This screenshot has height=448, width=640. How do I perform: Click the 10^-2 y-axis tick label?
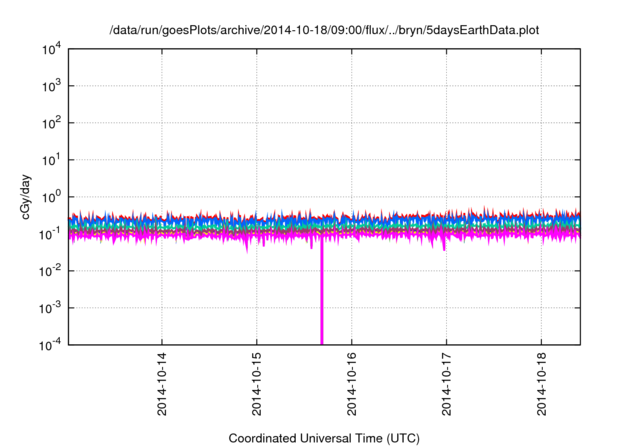click(x=50, y=271)
